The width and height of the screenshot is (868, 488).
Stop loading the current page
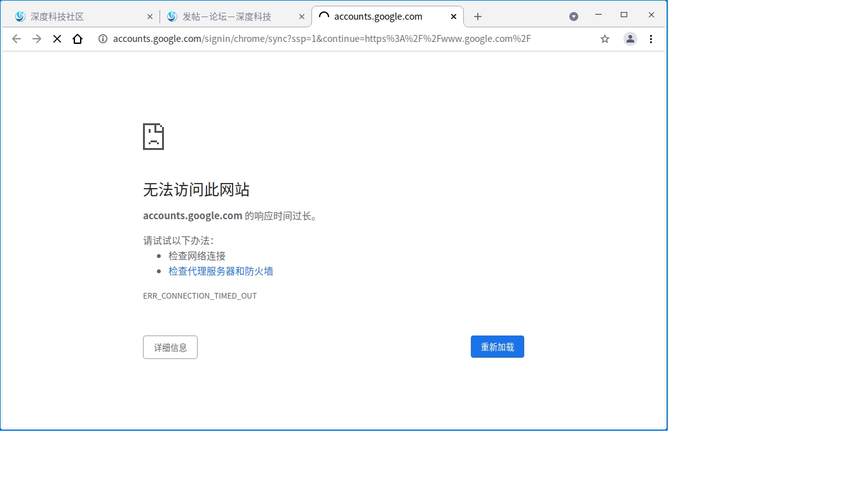(57, 39)
